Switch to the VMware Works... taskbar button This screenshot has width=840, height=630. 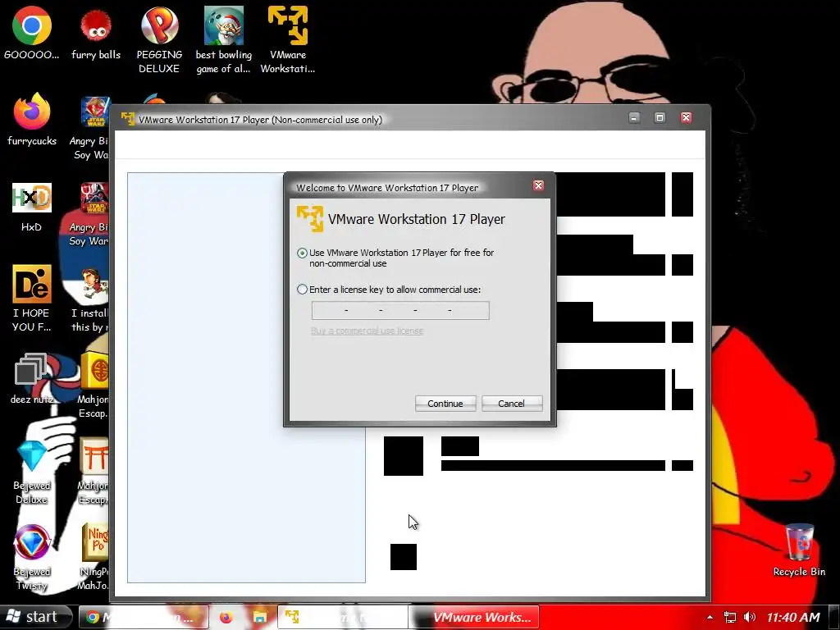point(473,617)
